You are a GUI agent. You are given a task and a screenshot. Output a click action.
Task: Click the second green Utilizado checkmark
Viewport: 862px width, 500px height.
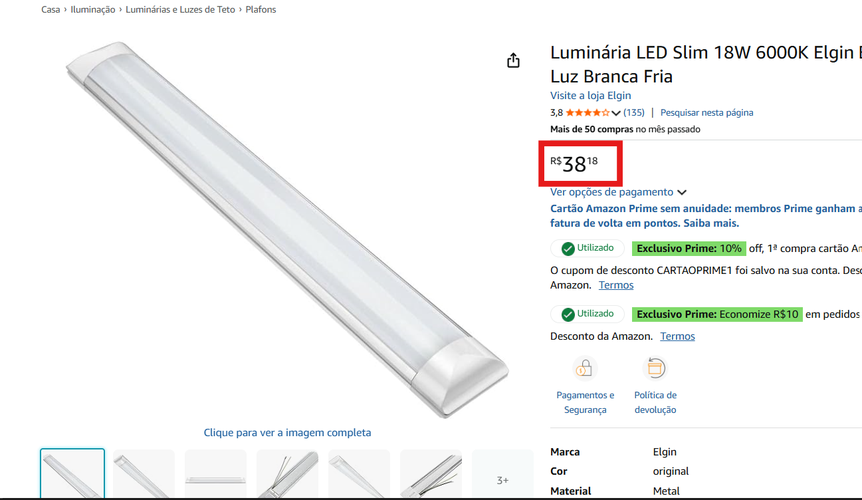pyautogui.click(x=568, y=314)
